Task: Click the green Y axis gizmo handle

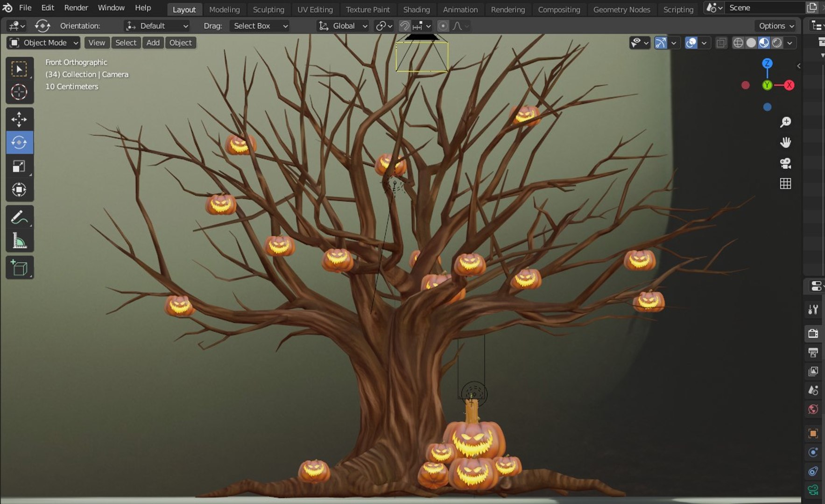Action: tap(767, 85)
